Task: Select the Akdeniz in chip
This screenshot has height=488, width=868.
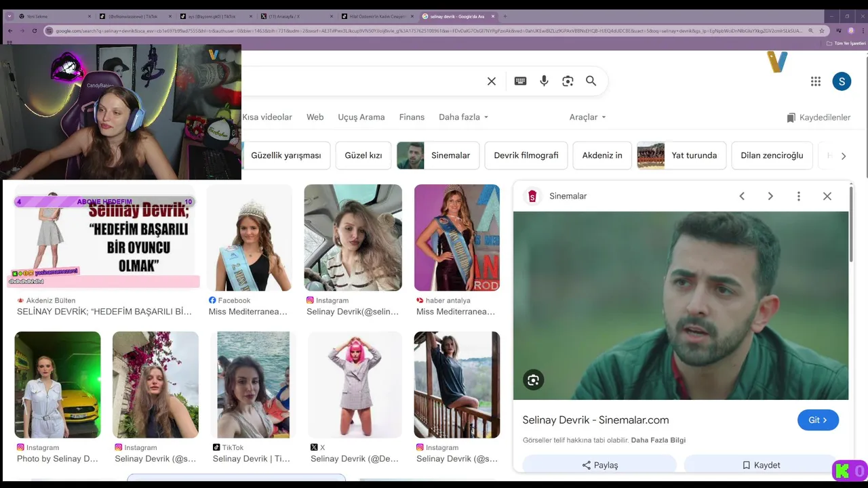Action: click(x=602, y=155)
